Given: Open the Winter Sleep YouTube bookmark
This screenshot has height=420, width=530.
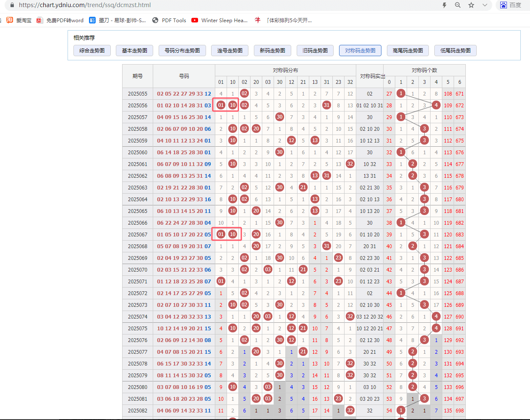Looking at the screenshot, I should click(x=219, y=20).
